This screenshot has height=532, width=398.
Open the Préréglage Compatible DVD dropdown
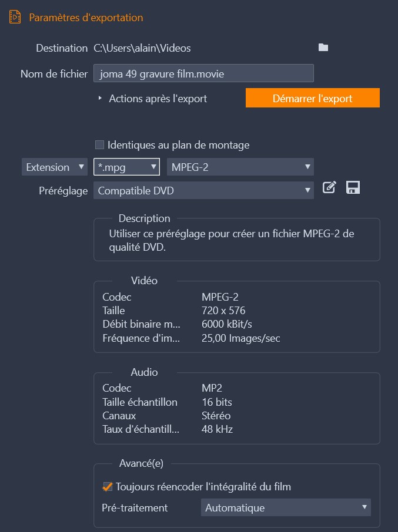click(203, 190)
